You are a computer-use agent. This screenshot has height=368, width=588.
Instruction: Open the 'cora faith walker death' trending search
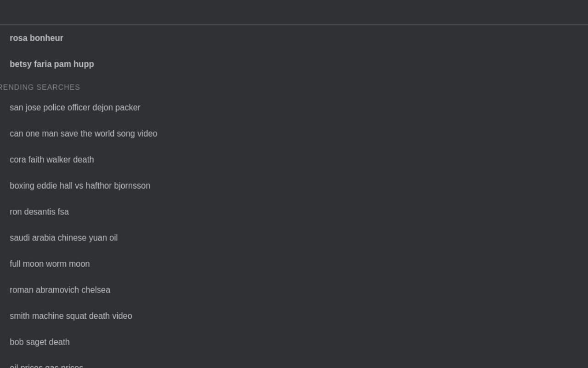tap(294, 160)
